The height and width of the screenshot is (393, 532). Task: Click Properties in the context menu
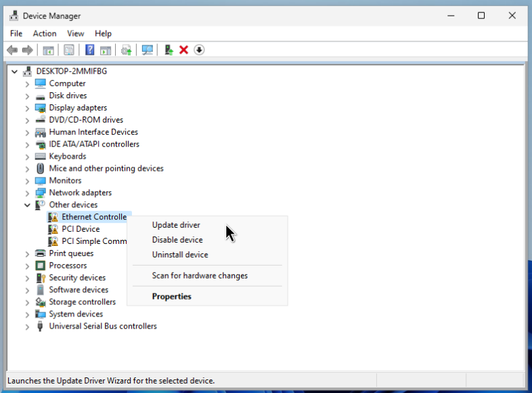pyautogui.click(x=172, y=296)
